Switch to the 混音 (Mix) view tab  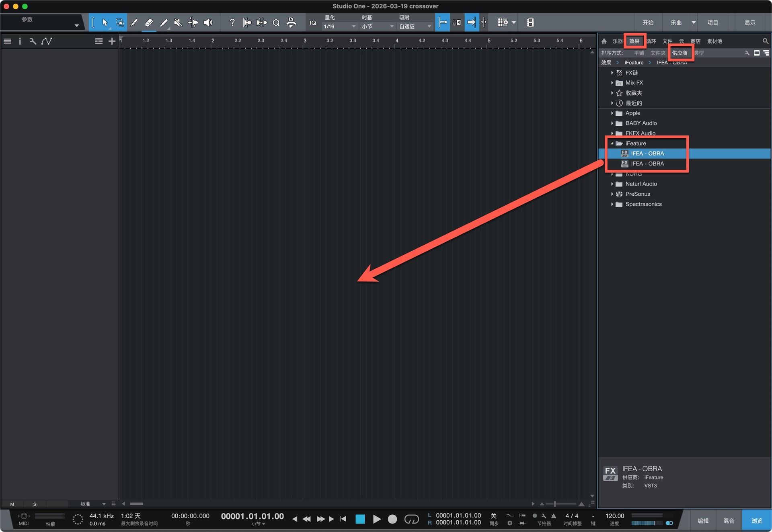[729, 521]
